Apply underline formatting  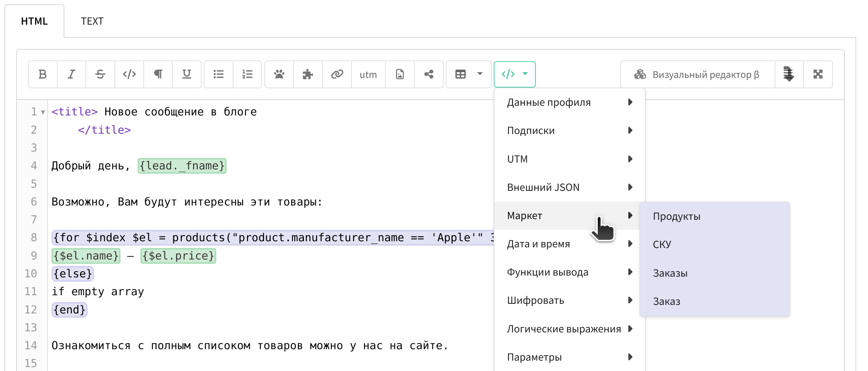coord(187,74)
